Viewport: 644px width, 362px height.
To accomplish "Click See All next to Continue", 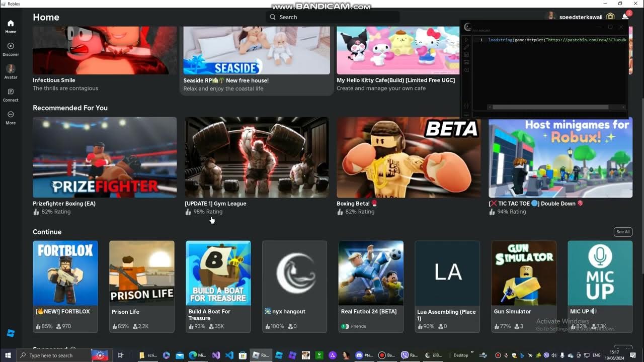I will [623, 232].
